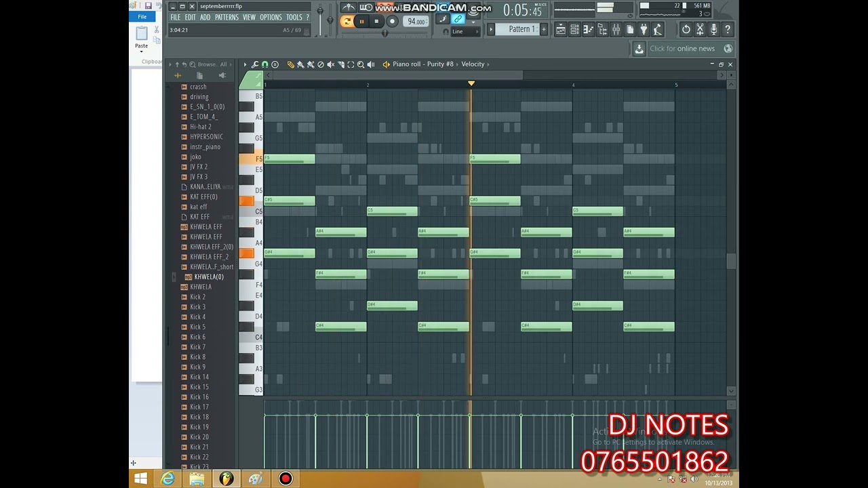Select Kick 15 sample in browser
868x488 pixels.
point(199,387)
